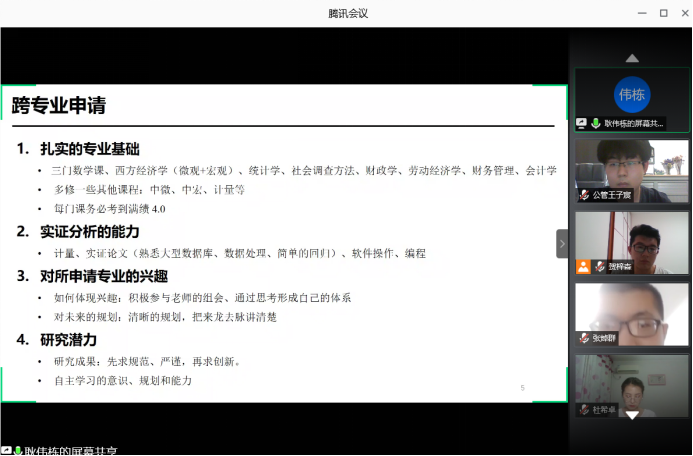Select 公管王子宸 video thumbnail
693x456 pixels.
(x=631, y=171)
